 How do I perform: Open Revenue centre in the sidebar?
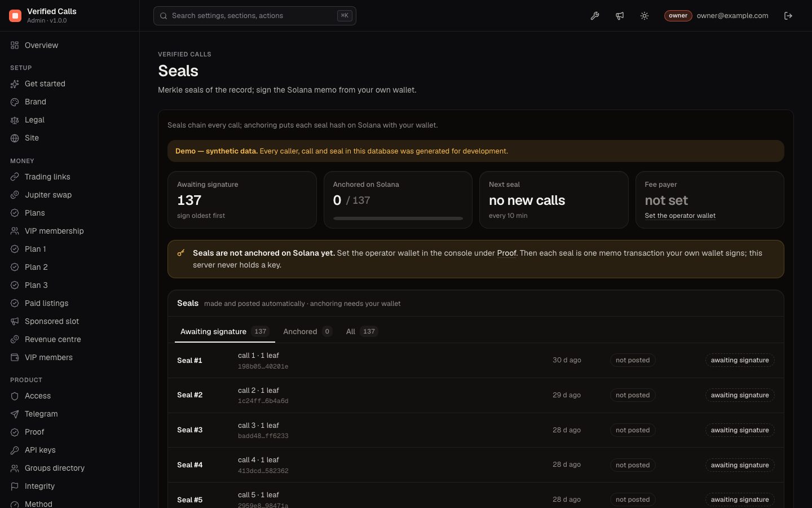69,339
